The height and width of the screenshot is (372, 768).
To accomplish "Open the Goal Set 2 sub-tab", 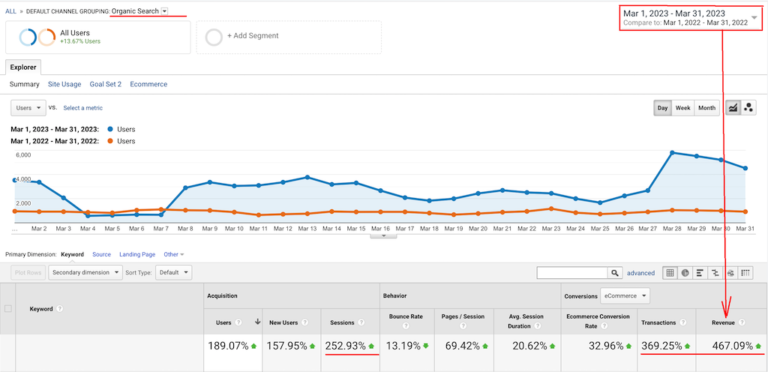I will pos(105,84).
